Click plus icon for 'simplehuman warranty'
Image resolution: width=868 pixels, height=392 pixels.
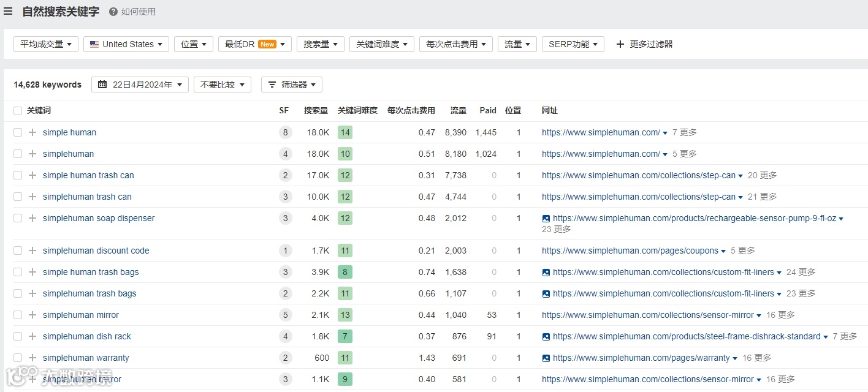(x=32, y=358)
